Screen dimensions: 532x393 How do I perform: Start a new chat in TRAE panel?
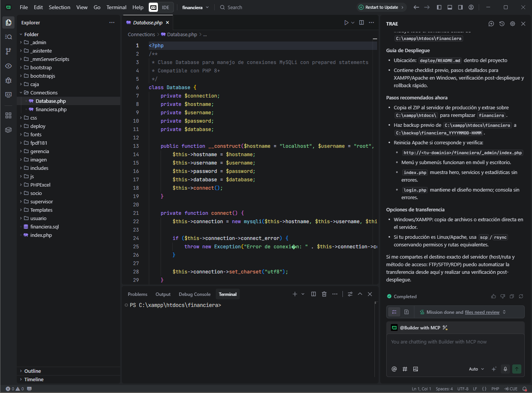[x=491, y=24]
